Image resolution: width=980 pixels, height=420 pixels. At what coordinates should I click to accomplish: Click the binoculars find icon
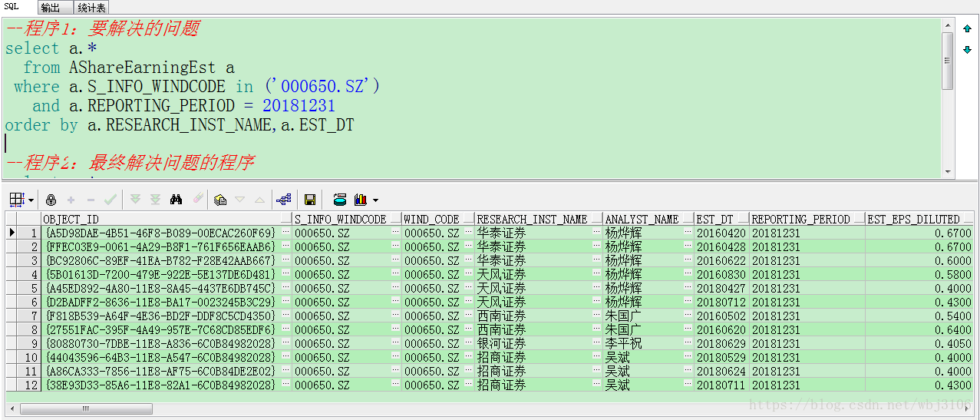(x=177, y=200)
